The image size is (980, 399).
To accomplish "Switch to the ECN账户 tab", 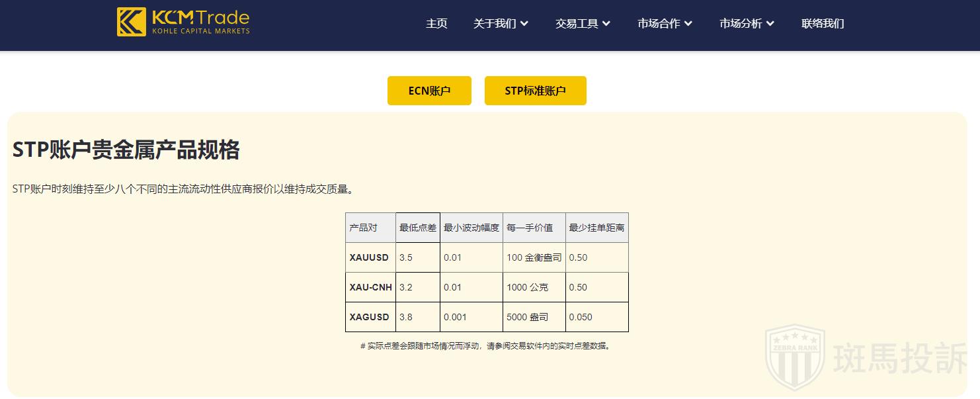I will pyautogui.click(x=429, y=91).
